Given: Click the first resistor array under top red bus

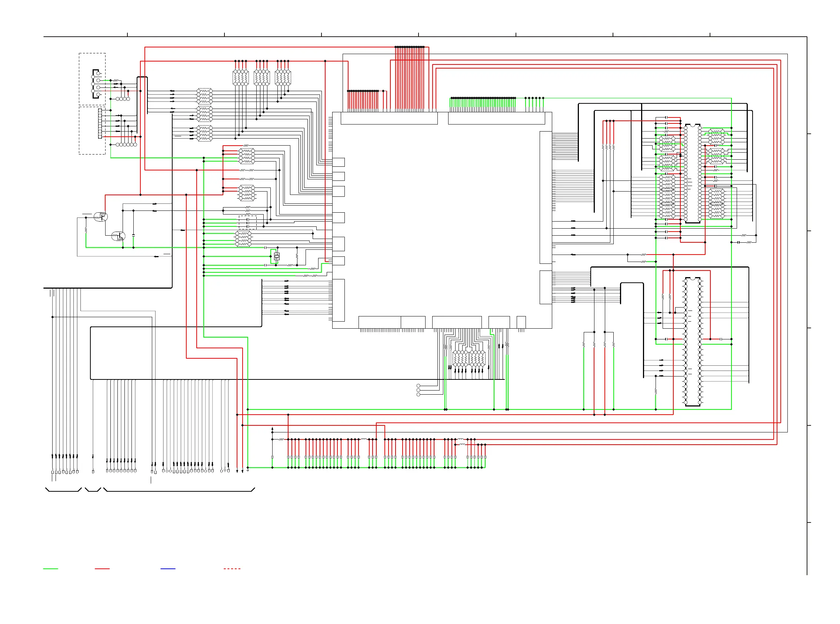Looking at the screenshot, I should click(x=240, y=77).
